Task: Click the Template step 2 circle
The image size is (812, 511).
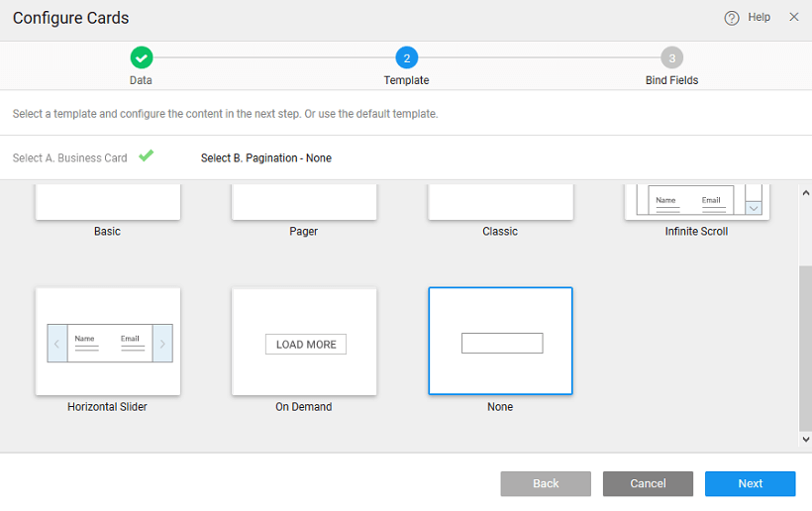Action: [x=406, y=57]
